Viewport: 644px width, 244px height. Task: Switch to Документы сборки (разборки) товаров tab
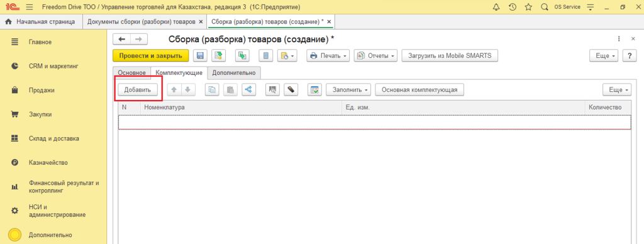pyautogui.click(x=141, y=22)
